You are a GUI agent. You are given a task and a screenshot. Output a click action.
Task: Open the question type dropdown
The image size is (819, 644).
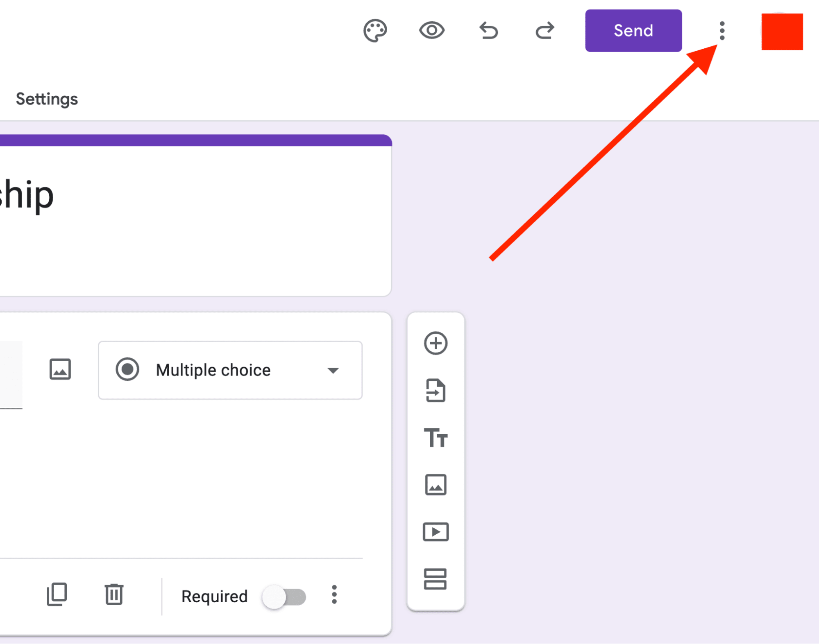point(230,370)
